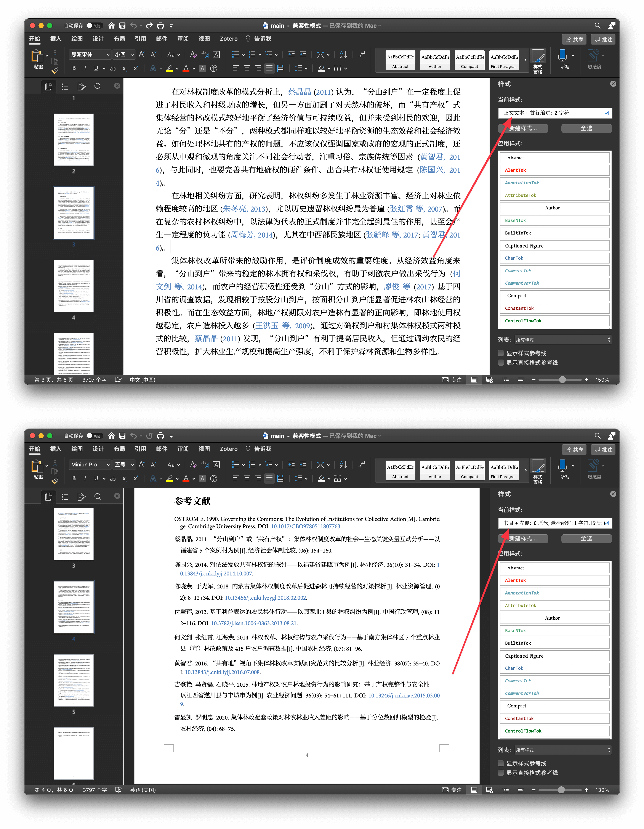Open Zotero tab in upper window
This screenshot has height=829, width=644.
(x=228, y=39)
